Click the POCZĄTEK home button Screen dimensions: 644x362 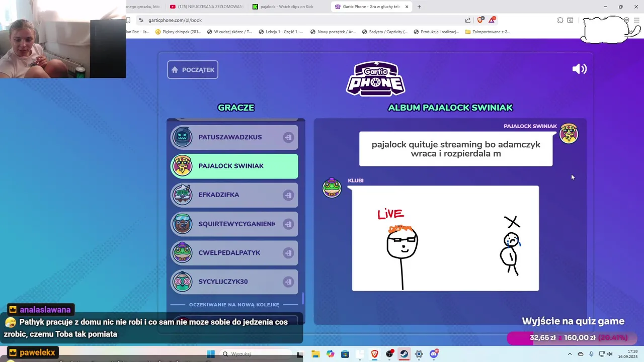click(x=193, y=70)
